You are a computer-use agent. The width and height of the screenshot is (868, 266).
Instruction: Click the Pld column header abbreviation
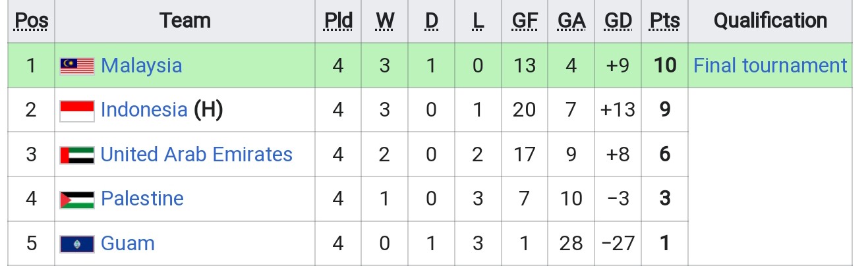point(338,22)
